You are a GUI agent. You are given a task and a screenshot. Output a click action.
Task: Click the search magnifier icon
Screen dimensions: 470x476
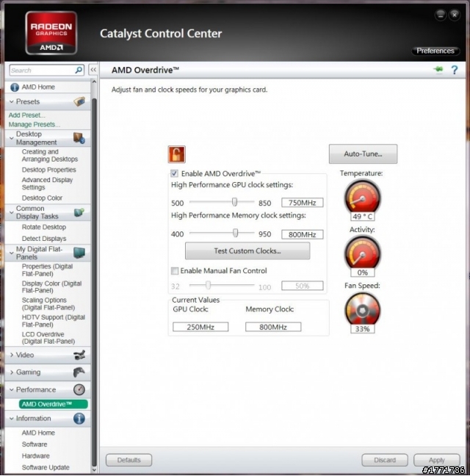tap(79, 70)
